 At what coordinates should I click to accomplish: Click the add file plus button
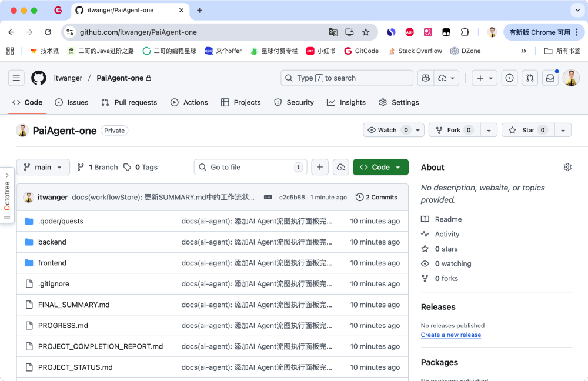[x=319, y=168]
